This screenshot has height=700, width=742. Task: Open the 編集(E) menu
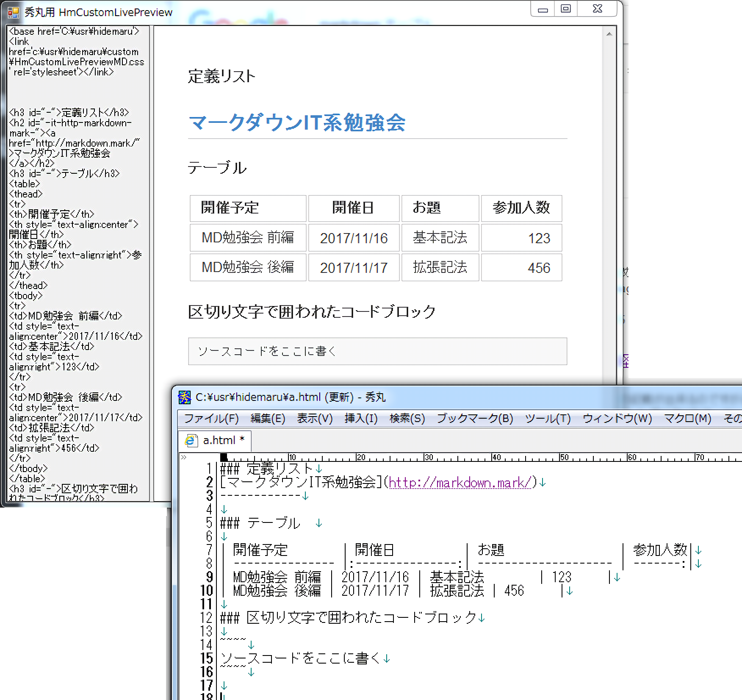coord(268,419)
